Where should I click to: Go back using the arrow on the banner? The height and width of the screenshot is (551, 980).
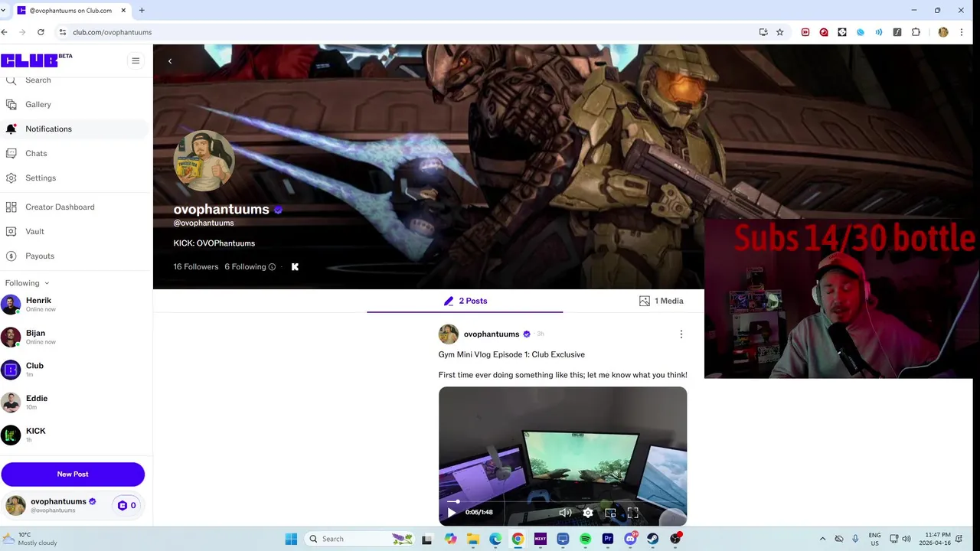(170, 61)
